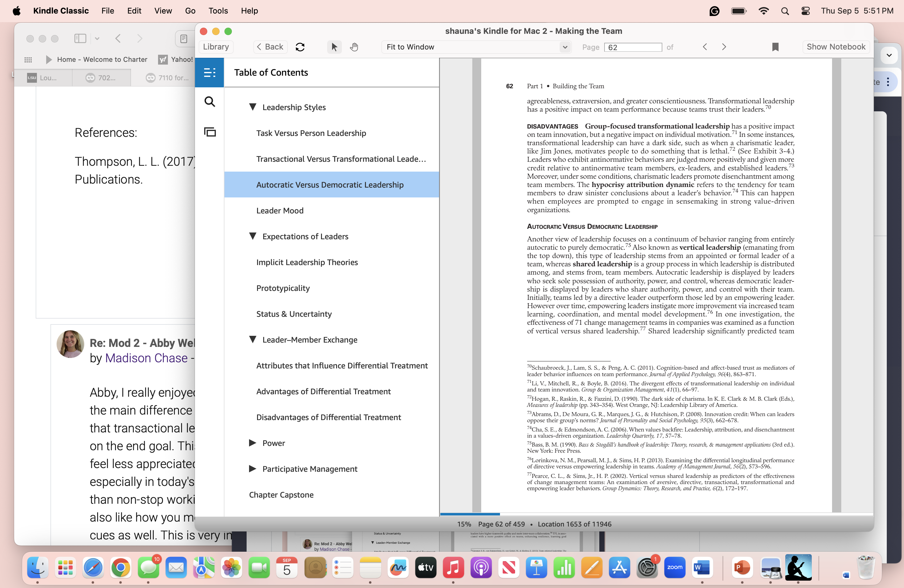Switch to thumbnail view in the sidebar
The image size is (904, 588).
[210, 132]
